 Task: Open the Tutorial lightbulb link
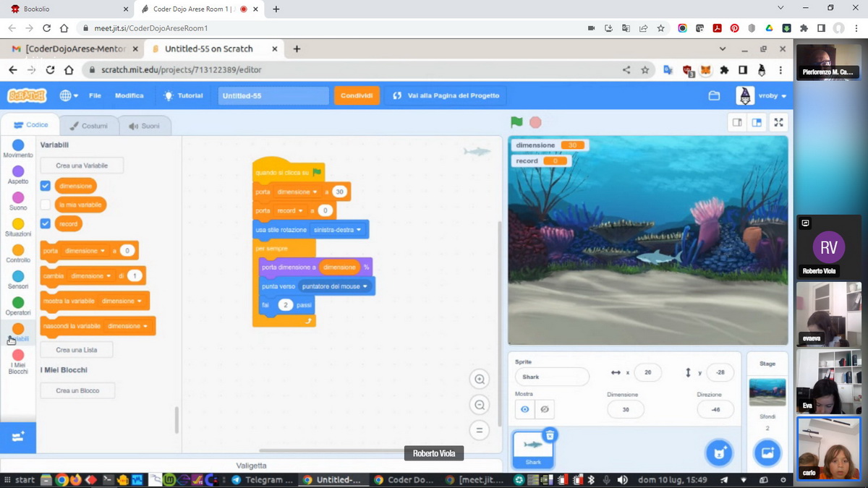click(184, 95)
